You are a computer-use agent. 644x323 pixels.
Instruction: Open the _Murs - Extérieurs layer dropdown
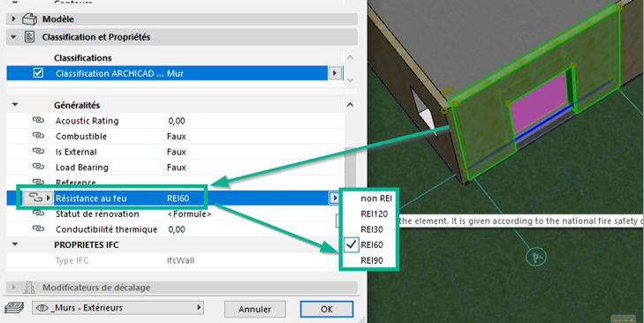tap(117, 308)
